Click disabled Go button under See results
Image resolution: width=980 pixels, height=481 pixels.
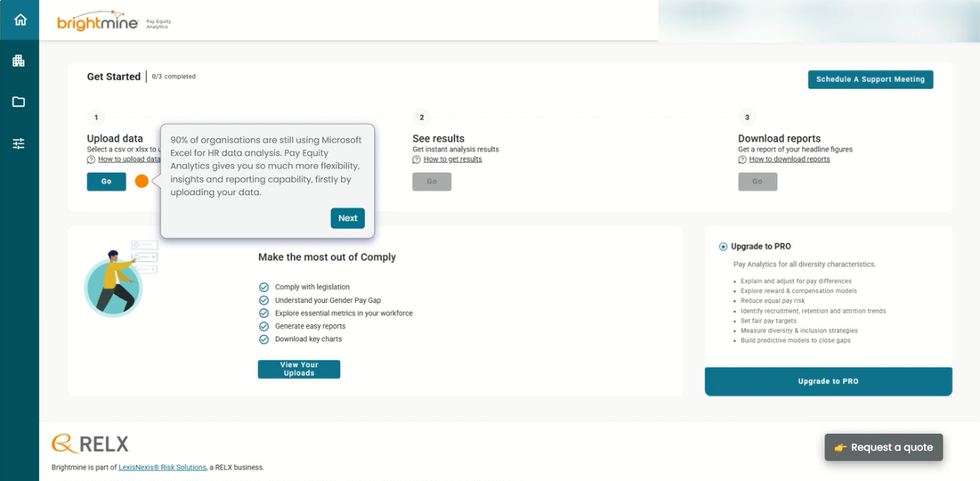[432, 182]
